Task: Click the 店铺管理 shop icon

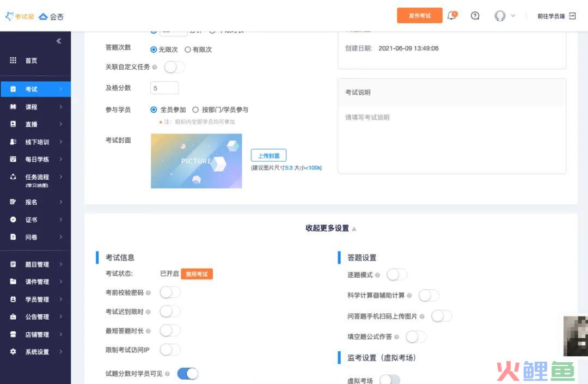Action: 13,334
